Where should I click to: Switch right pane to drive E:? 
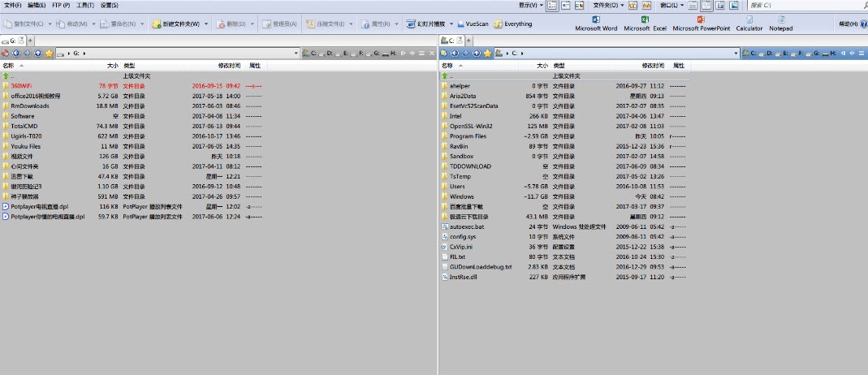pyautogui.click(x=780, y=54)
